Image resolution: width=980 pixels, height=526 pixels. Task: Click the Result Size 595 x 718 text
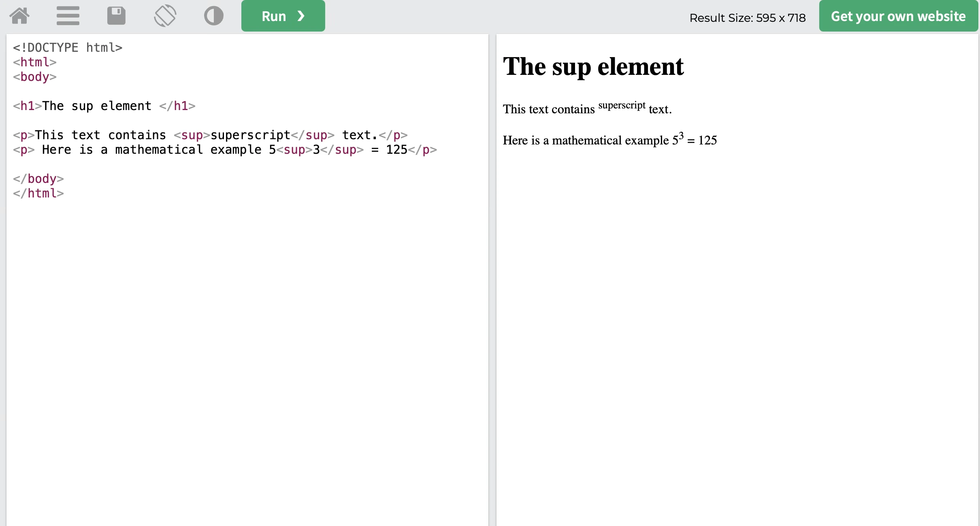coord(748,18)
